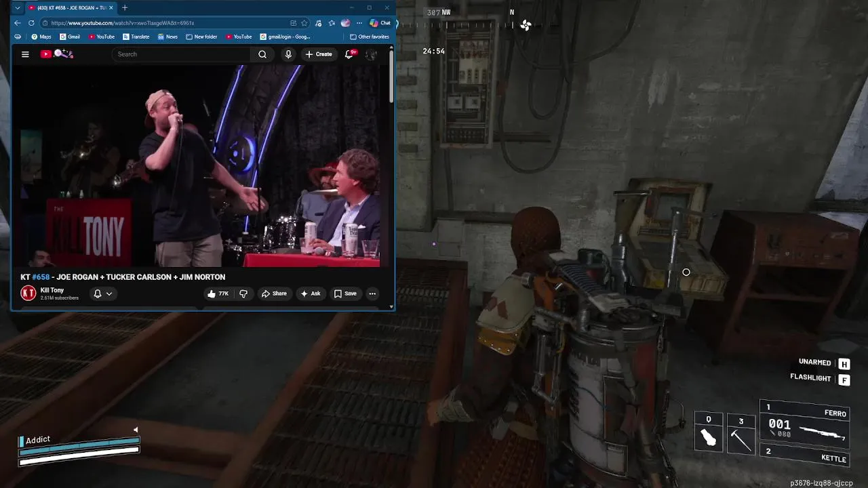The width and height of the screenshot is (868, 488).
Task: Expand the subscription notification bell dropdown
Action: click(102, 293)
